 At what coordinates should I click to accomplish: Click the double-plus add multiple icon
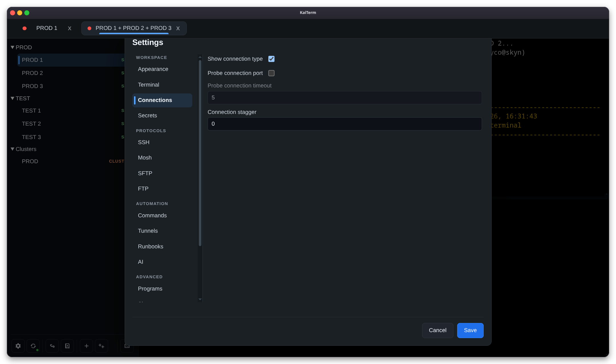click(102, 346)
